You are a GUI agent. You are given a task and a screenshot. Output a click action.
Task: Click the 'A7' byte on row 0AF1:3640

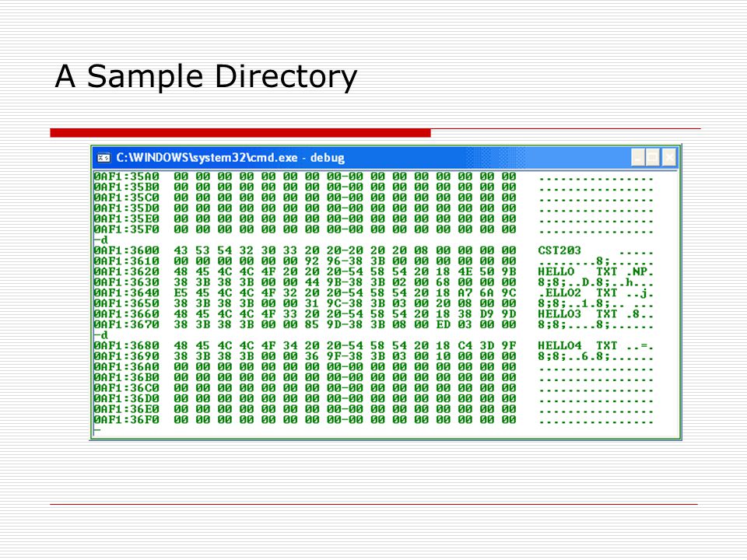click(x=465, y=292)
